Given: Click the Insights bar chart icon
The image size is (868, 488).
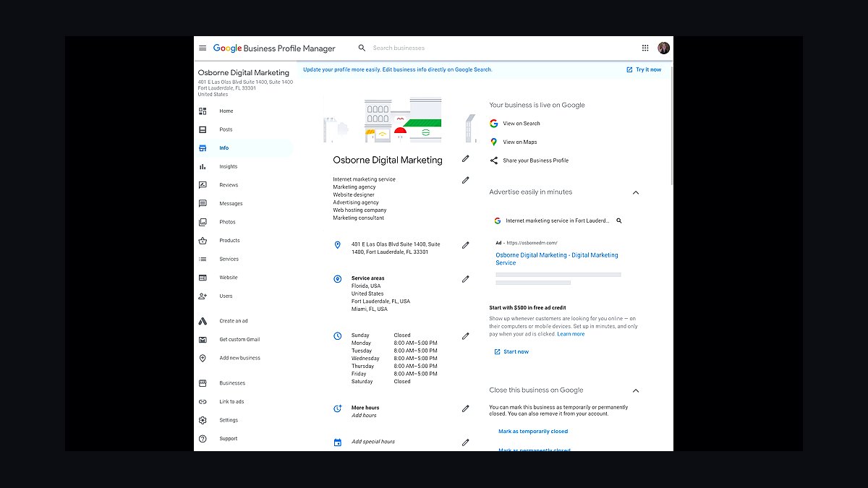Looking at the screenshot, I should pyautogui.click(x=203, y=167).
